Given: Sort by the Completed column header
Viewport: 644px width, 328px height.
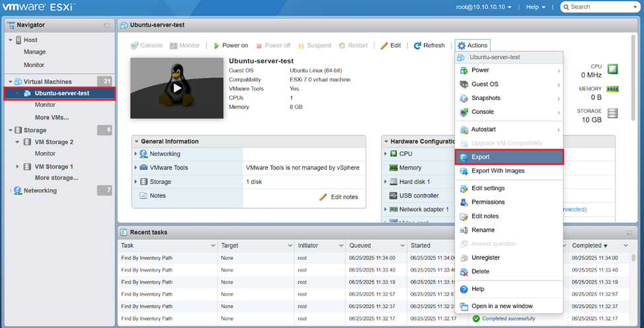Looking at the screenshot, I should click(588, 245).
